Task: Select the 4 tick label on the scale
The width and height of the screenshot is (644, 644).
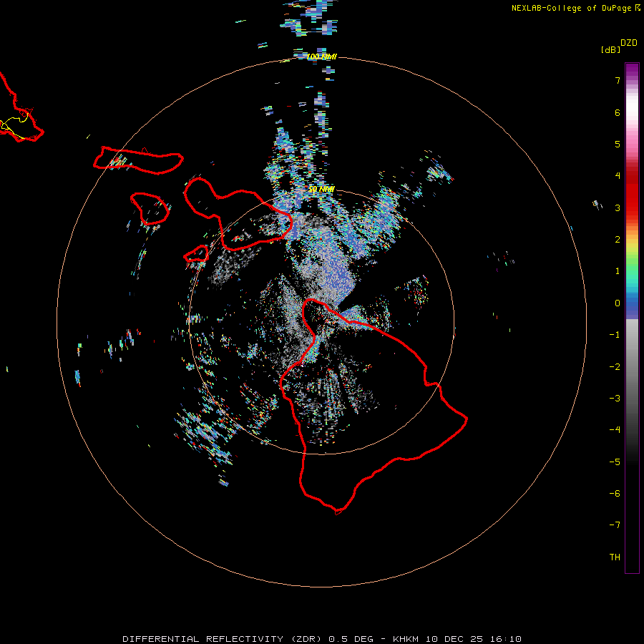Action: pyautogui.click(x=618, y=176)
